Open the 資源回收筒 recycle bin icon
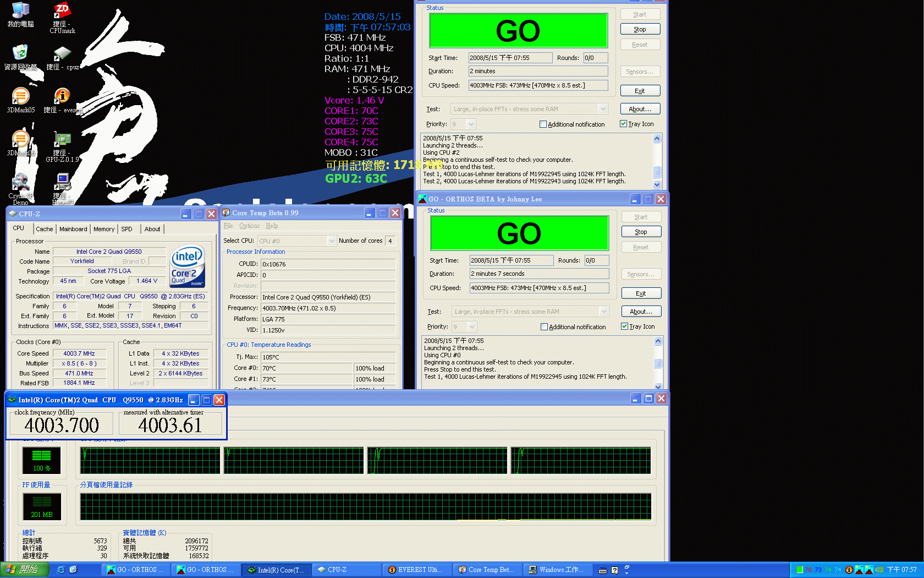The image size is (924, 578). pos(20,58)
